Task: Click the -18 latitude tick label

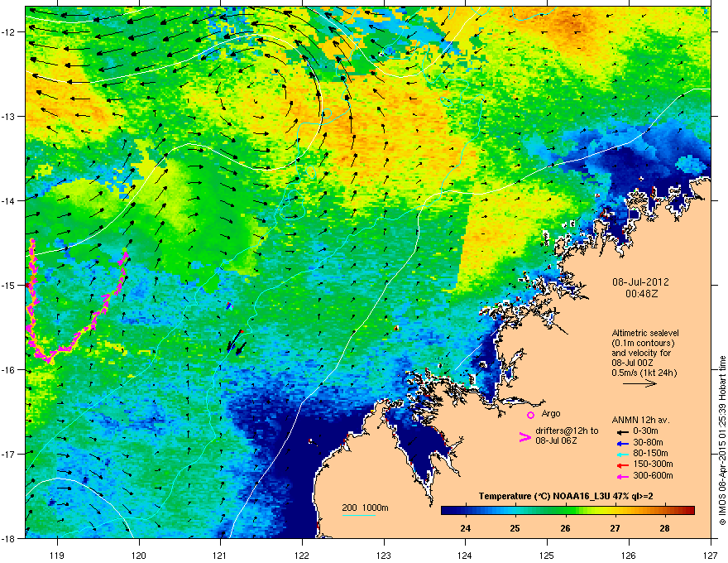Action: 9,539
